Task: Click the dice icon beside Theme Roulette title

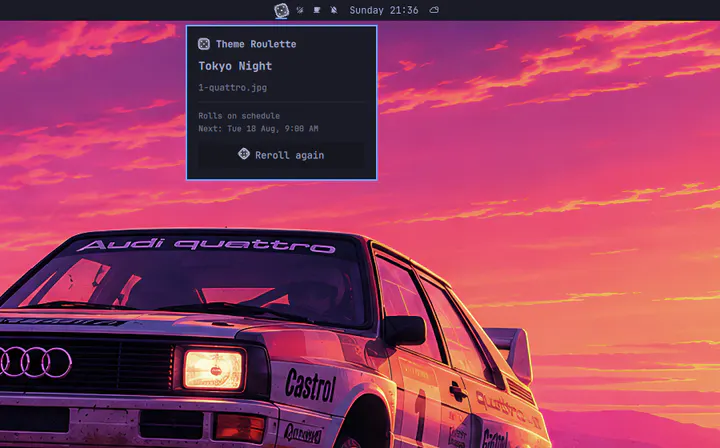Action: (x=204, y=44)
